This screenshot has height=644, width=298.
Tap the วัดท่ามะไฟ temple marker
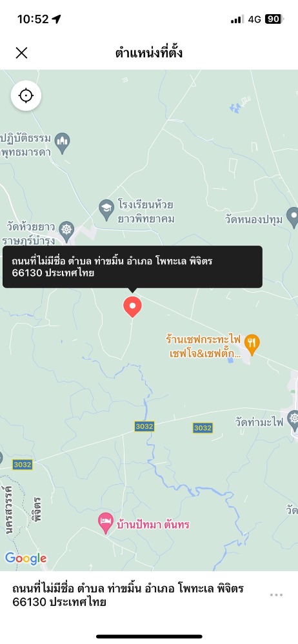coord(293,420)
